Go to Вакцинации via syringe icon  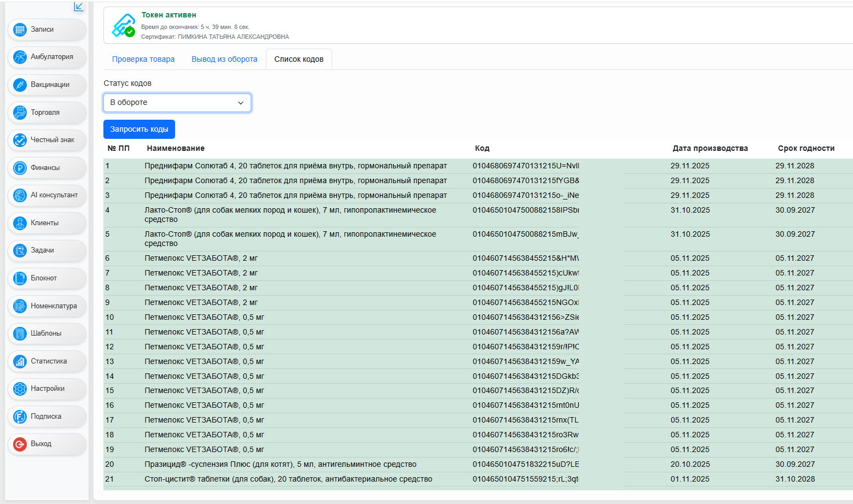coord(20,85)
